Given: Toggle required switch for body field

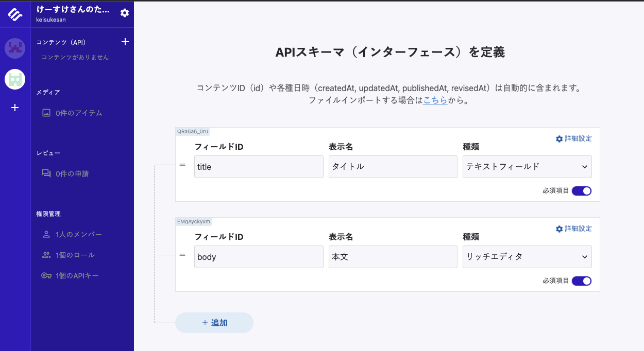Looking at the screenshot, I should pos(581,281).
